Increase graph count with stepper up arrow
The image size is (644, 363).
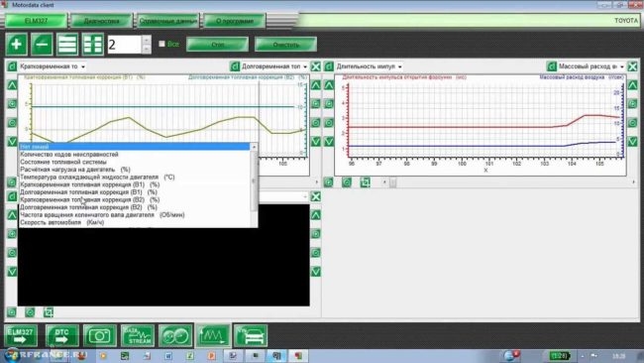(x=147, y=40)
